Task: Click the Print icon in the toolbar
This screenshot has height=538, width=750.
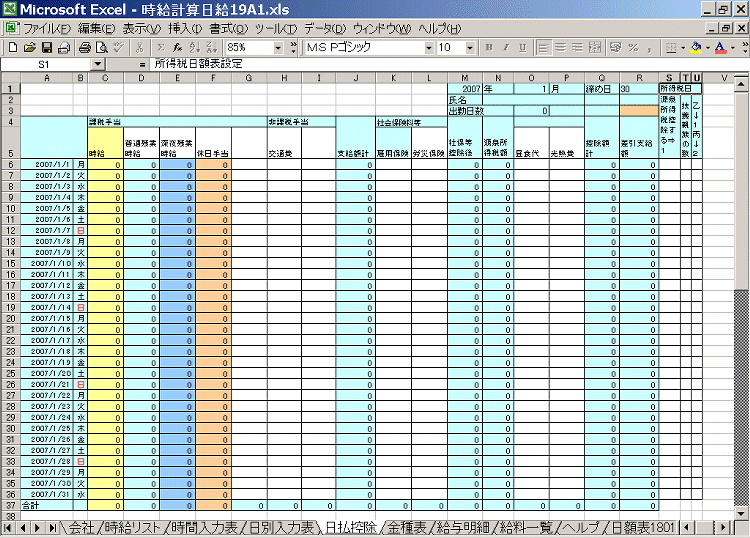Action: [85, 47]
